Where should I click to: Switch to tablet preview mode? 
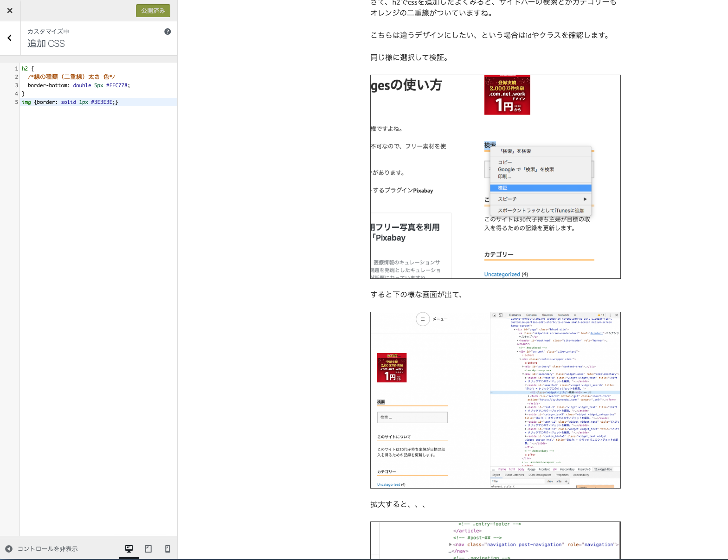click(x=148, y=549)
